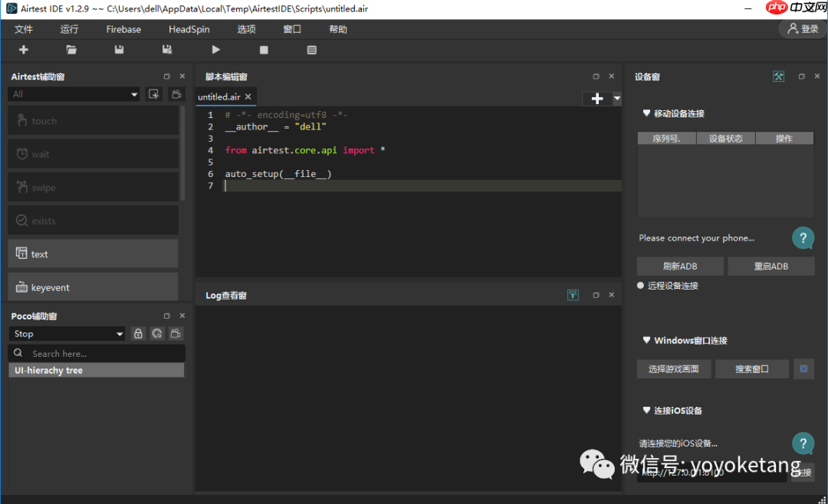Enable 远程设备连接 radio option
Image resolution: width=828 pixels, height=504 pixels.
(x=640, y=285)
